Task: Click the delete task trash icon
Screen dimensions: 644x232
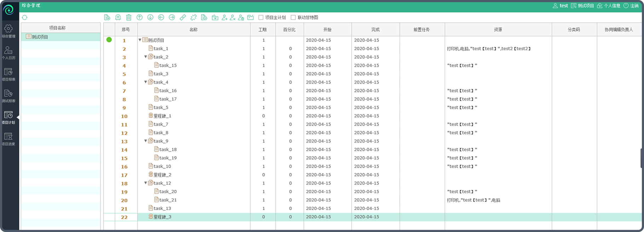Action: click(129, 17)
